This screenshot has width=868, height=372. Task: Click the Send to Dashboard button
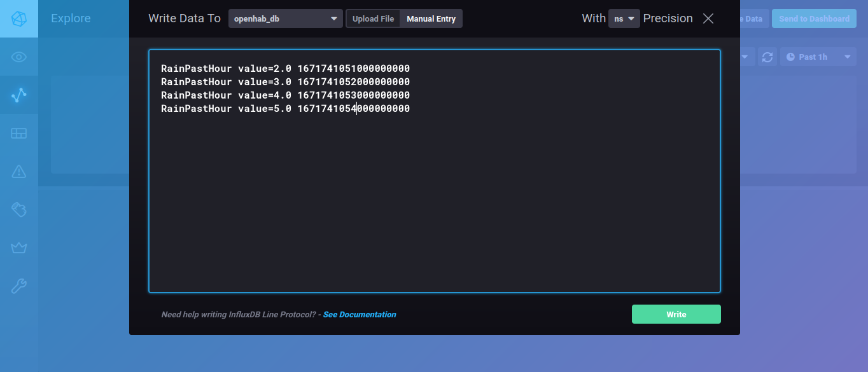pyautogui.click(x=813, y=19)
